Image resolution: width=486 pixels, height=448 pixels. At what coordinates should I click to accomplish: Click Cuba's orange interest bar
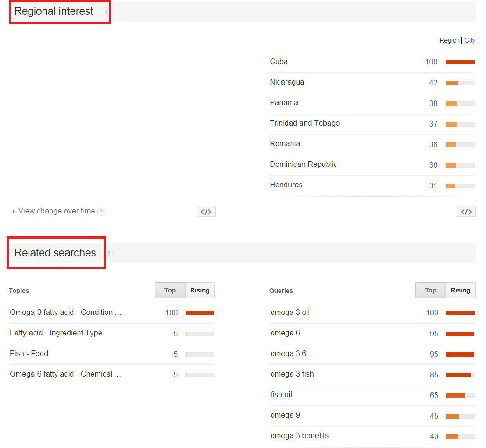[460, 62]
